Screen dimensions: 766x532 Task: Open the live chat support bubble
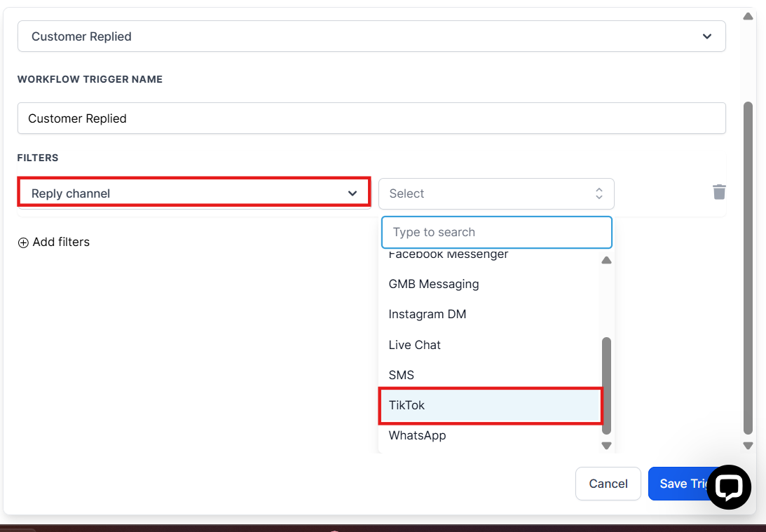tap(729, 486)
